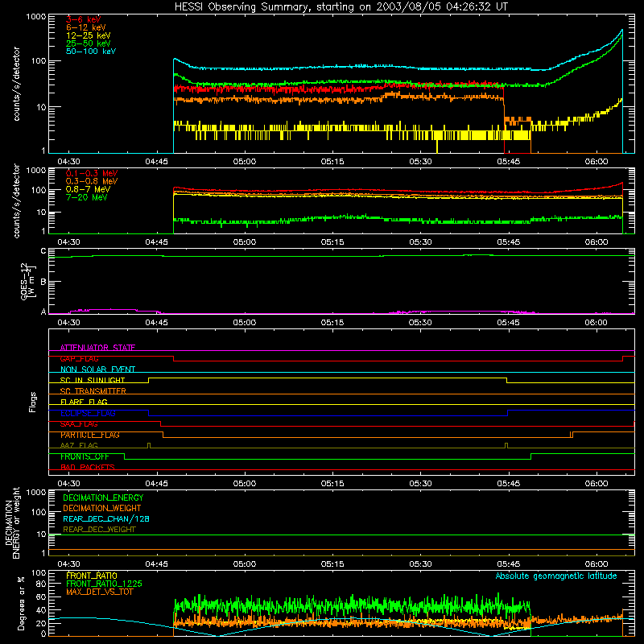Click the ATTENUATOR_STATE flag label
644x644 pixels.
(97, 348)
